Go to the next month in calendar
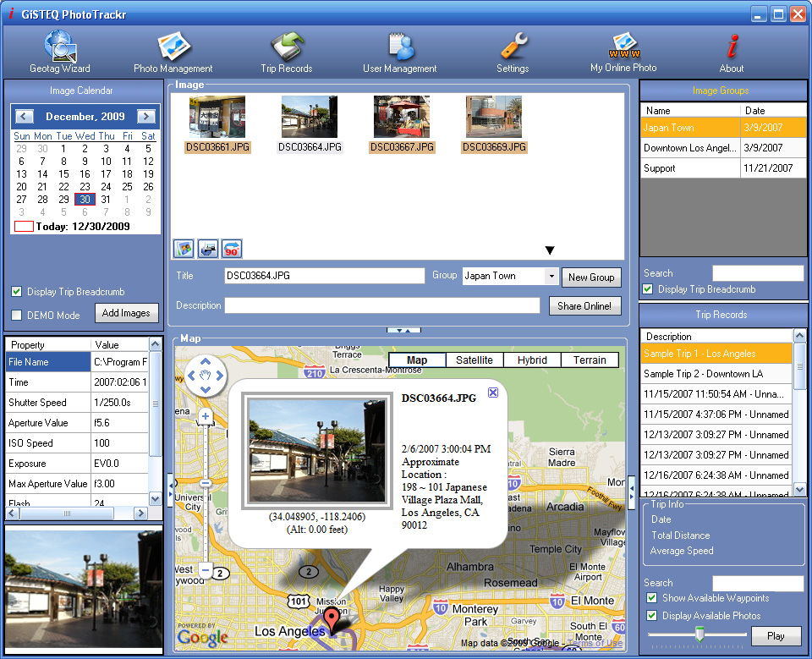 point(146,117)
